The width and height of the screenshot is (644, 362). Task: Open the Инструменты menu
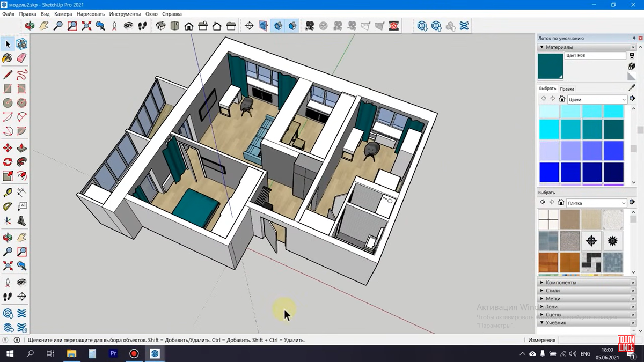[x=125, y=14]
